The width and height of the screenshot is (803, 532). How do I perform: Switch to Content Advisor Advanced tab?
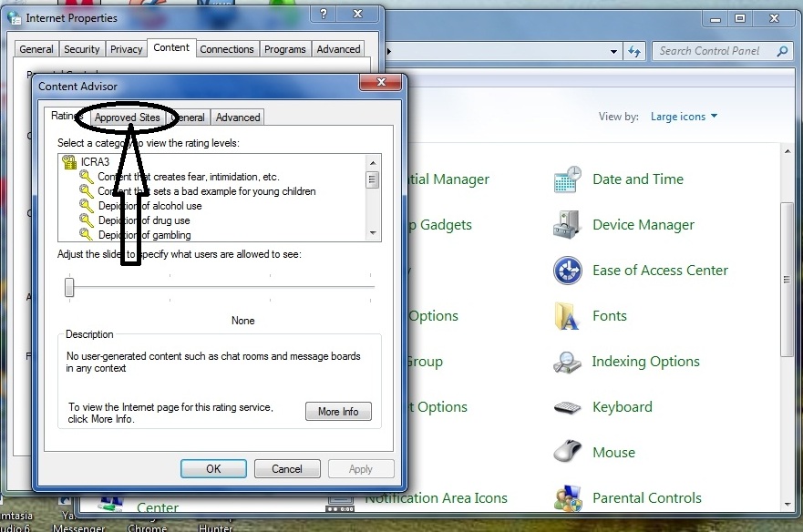point(238,118)
